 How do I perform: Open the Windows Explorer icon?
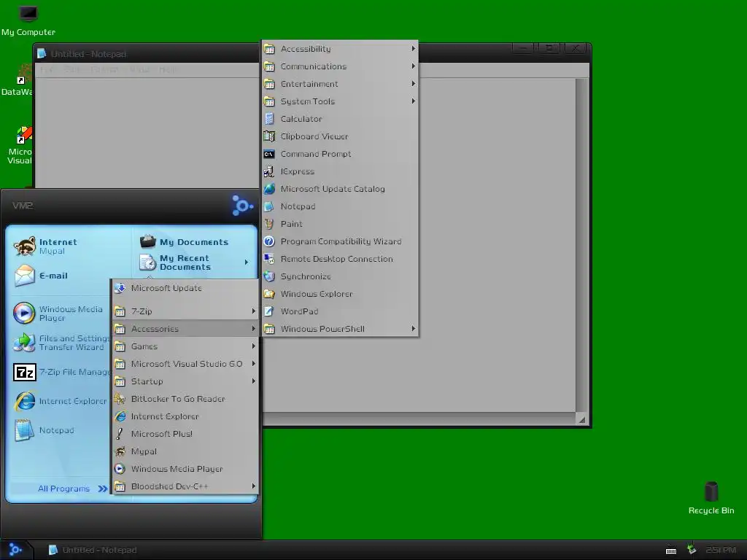click(x=269, y=294)
